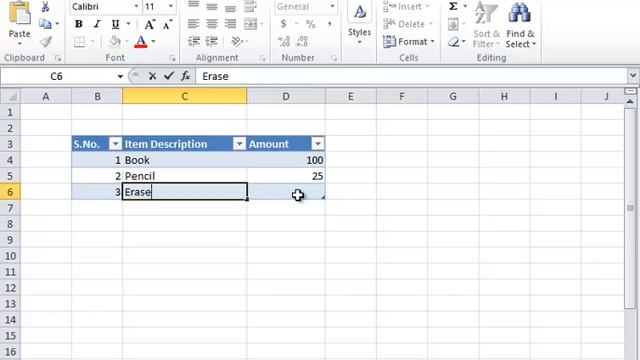Expand the formula bar
640x360 pixels.
tap(633, 76)
